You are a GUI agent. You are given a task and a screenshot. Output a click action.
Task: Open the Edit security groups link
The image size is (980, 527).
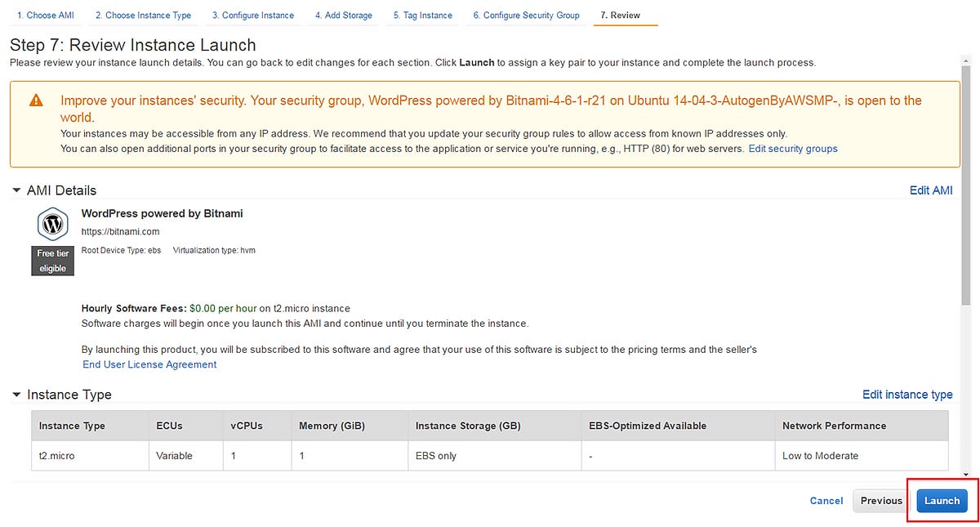(x=793, y=149)
